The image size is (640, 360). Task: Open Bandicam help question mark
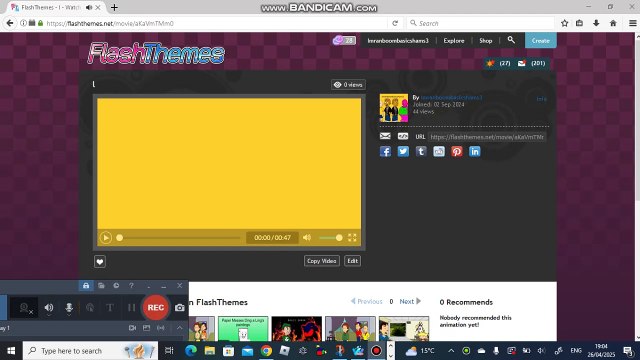(131, 286)
